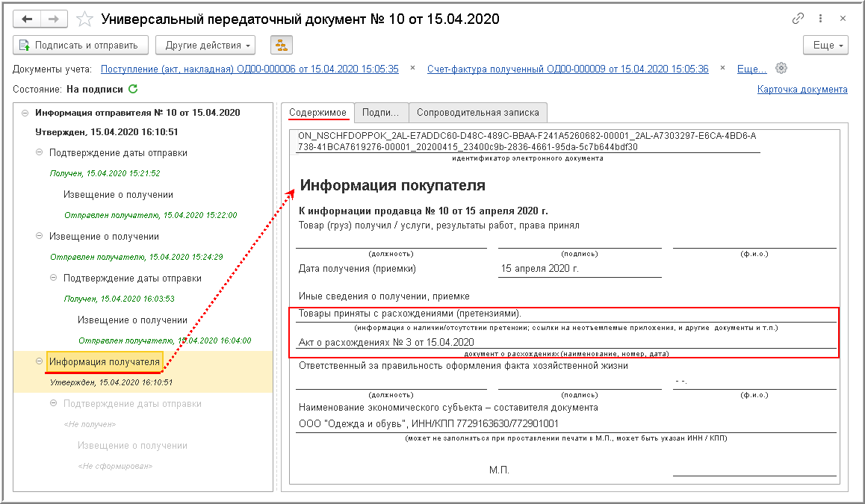Select Извещение о получении sent at 15:22:00
865x504 pixels.
tap(118, 195)
